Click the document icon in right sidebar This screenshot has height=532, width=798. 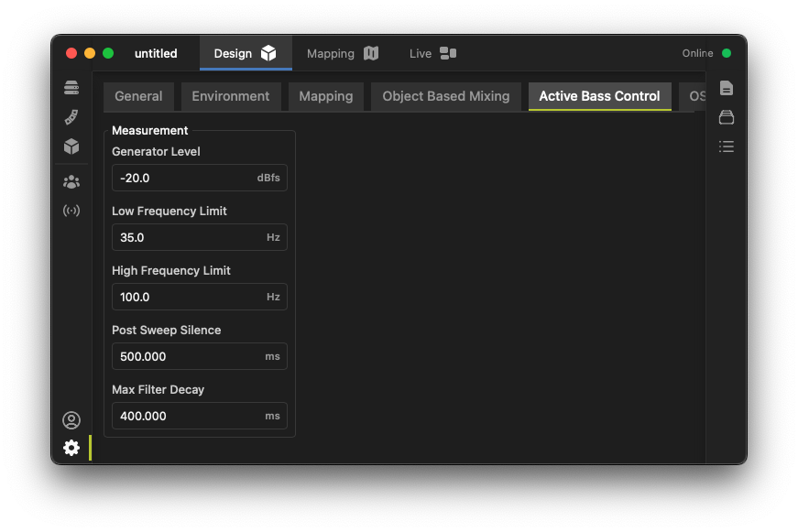pos(727,88)
